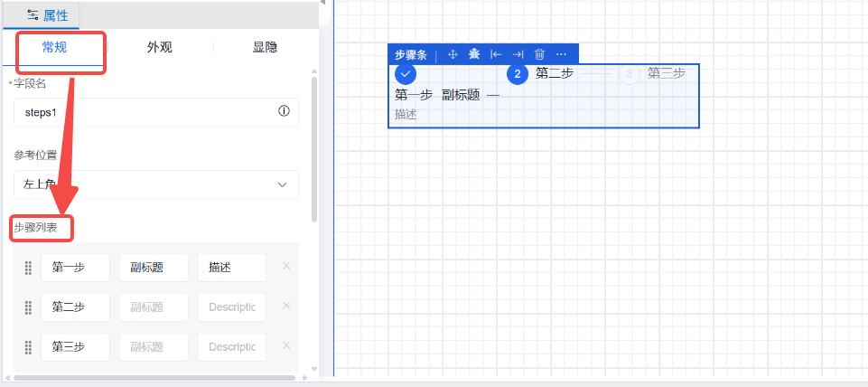
Task: Click the 字段名 input containing steps1
Action: coord(156,112)
